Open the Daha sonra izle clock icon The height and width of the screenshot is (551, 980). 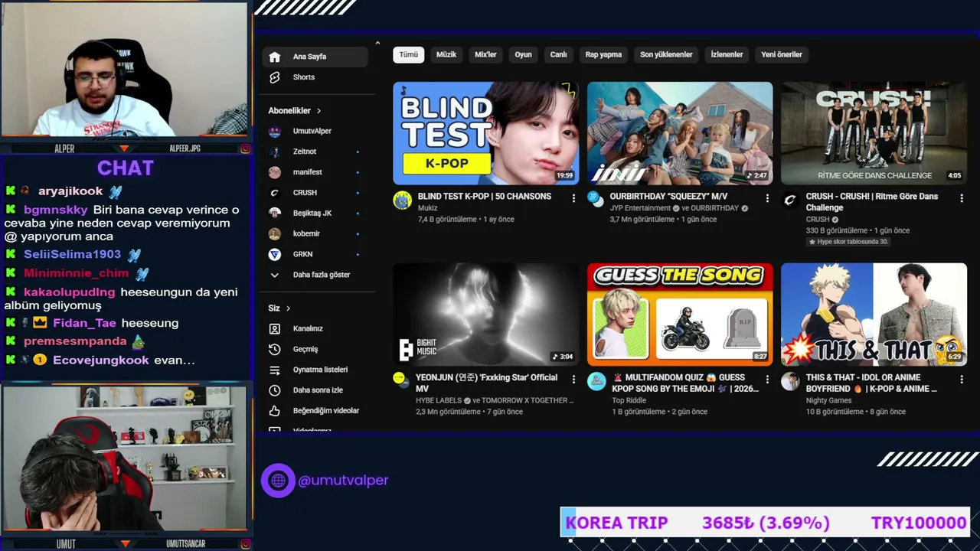275,390
